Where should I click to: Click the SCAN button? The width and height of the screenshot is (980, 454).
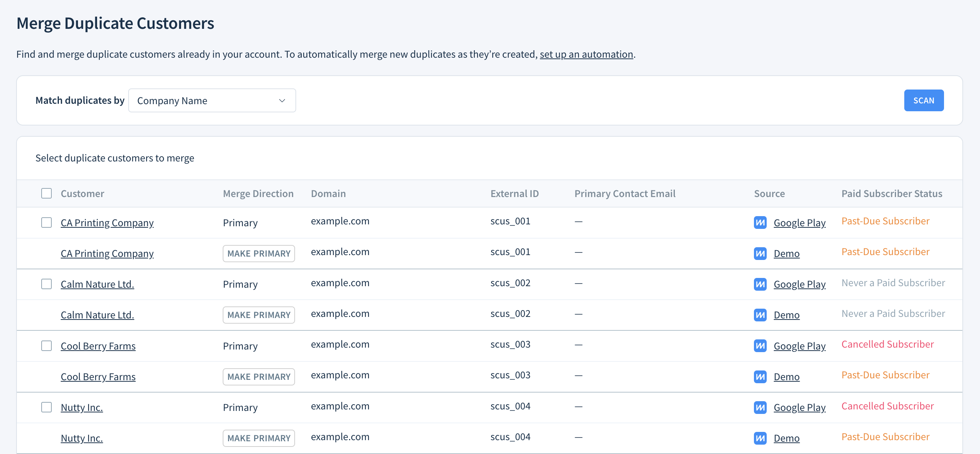[923, 100]
